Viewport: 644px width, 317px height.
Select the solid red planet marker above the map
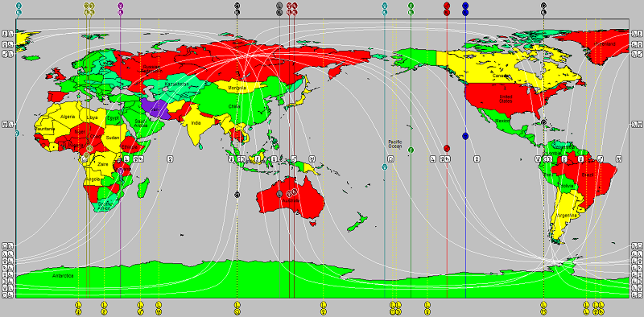pyautogui.click(x=447, y=6)
